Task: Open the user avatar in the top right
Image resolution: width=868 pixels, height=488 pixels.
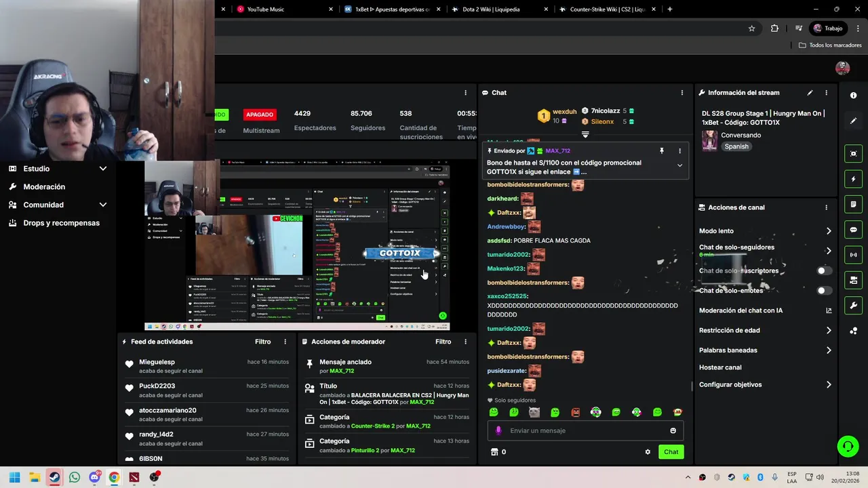Action: (x=842, y=68)
